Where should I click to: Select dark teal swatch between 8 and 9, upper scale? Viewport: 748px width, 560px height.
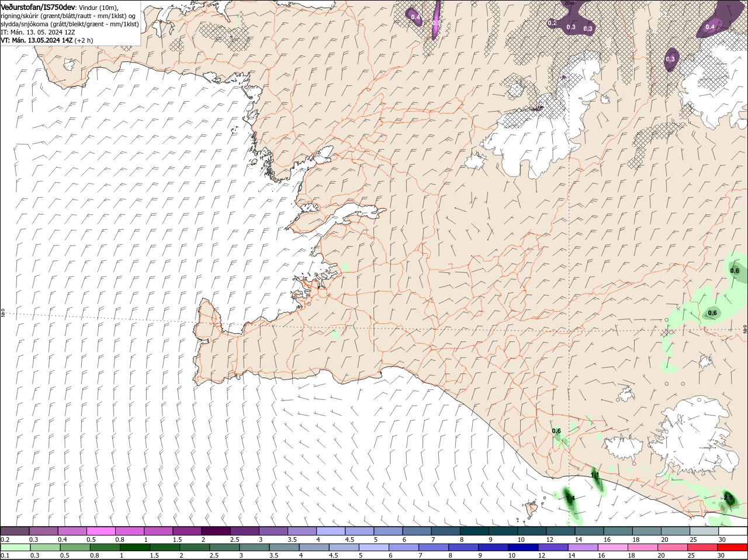[474, 531]
